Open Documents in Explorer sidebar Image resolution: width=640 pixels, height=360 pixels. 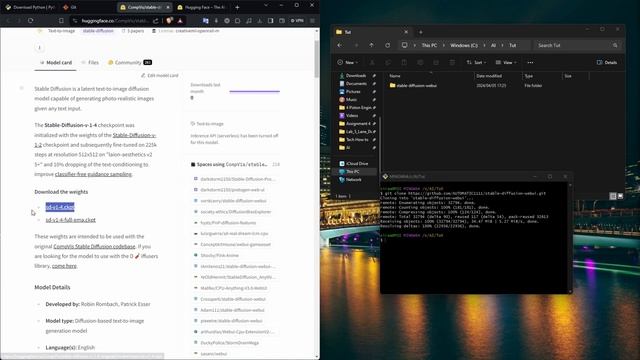356,84
